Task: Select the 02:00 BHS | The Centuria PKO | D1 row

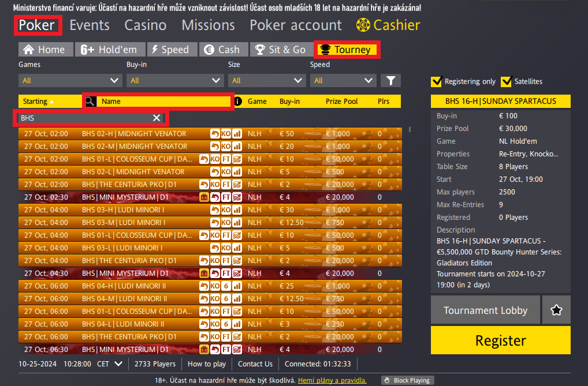Action: click(x=210, y=185)
